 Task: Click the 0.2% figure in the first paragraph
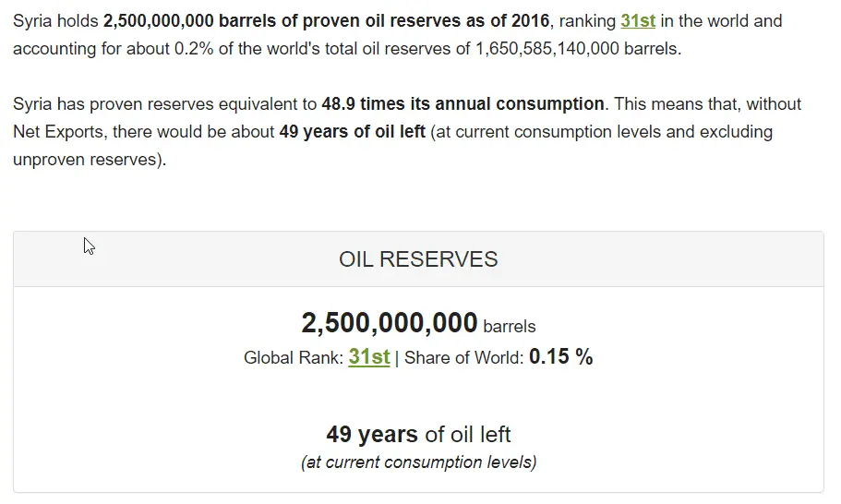[x=193, y=48]
